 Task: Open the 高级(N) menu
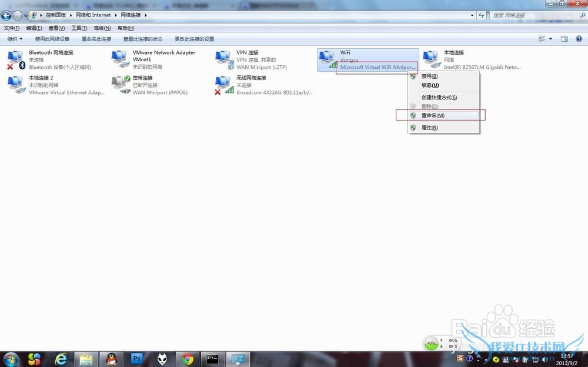(x=102, y=28)
